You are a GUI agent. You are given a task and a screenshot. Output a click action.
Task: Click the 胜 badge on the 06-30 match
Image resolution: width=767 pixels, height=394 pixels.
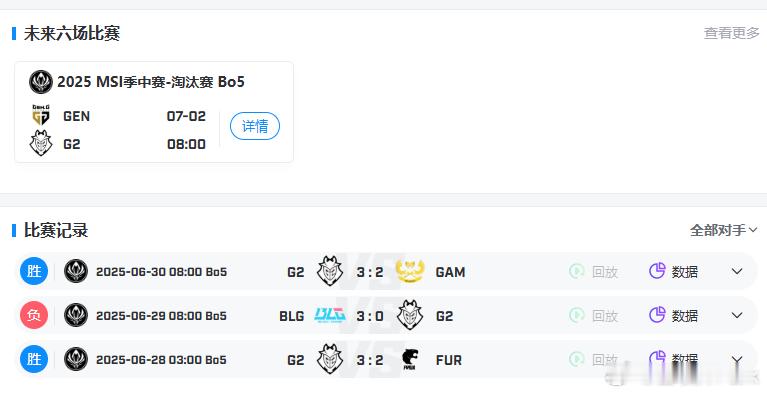[34, 271]
